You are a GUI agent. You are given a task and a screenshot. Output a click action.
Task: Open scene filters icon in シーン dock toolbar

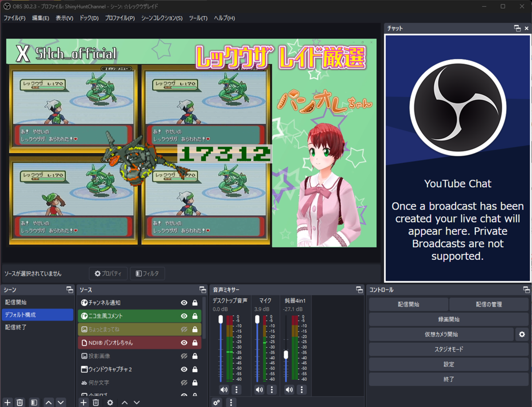[34, 402]
